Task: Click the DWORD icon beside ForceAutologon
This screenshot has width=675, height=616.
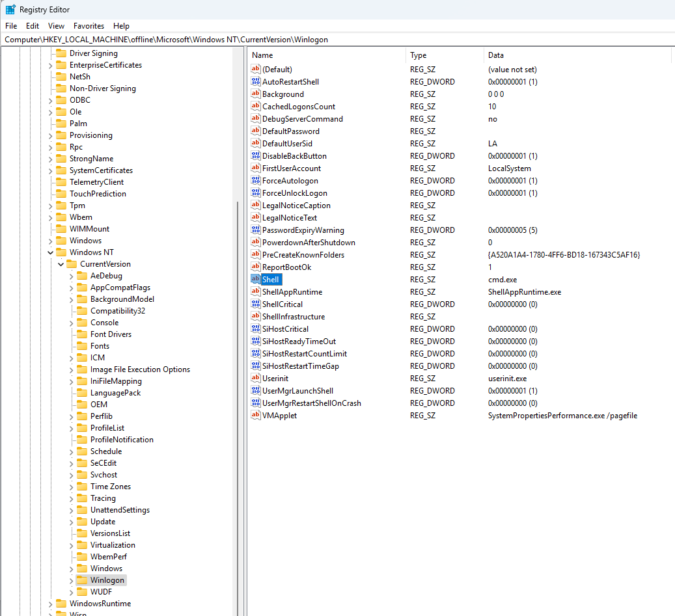Action: coord(256,180)
